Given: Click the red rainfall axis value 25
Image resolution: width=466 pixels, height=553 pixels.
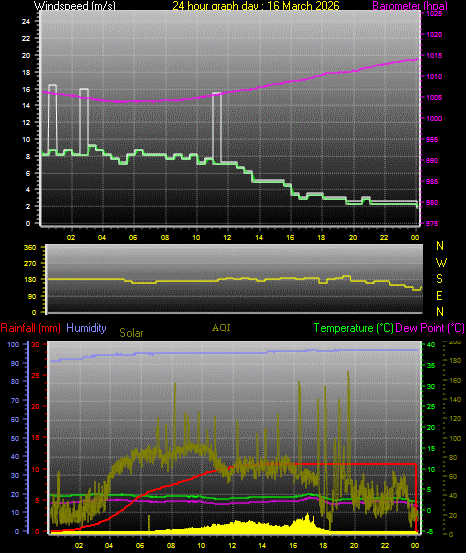Looking at the screenshot, I should pyautogui.click(x=36, y=375).
